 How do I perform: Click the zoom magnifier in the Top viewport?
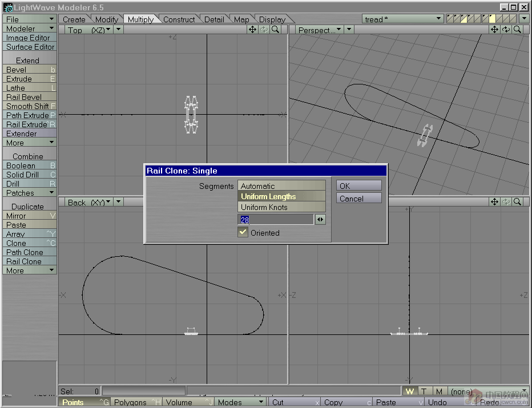click(x=276, y=30)
